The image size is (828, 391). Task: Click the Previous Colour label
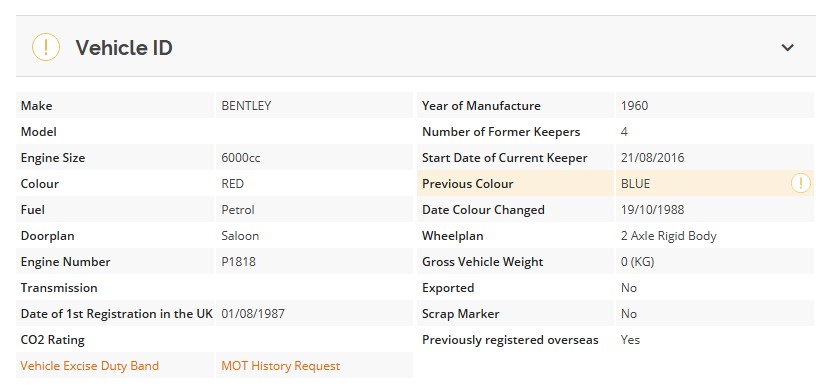click(467, 184)
